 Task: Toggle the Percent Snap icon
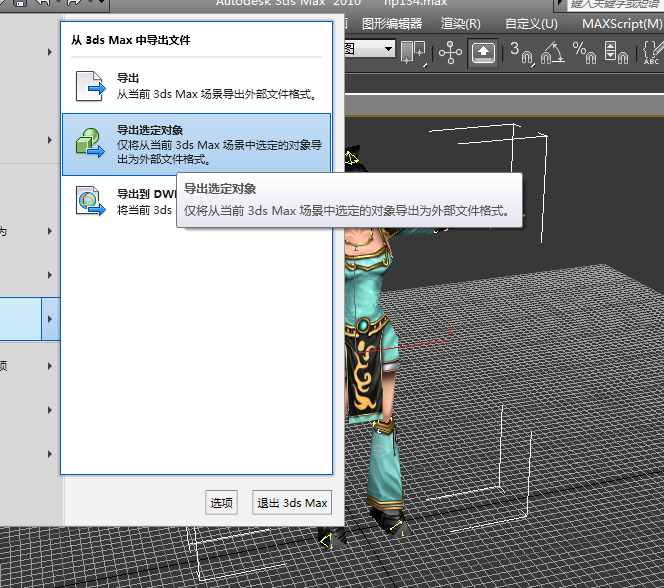click(x=584, y=52)
